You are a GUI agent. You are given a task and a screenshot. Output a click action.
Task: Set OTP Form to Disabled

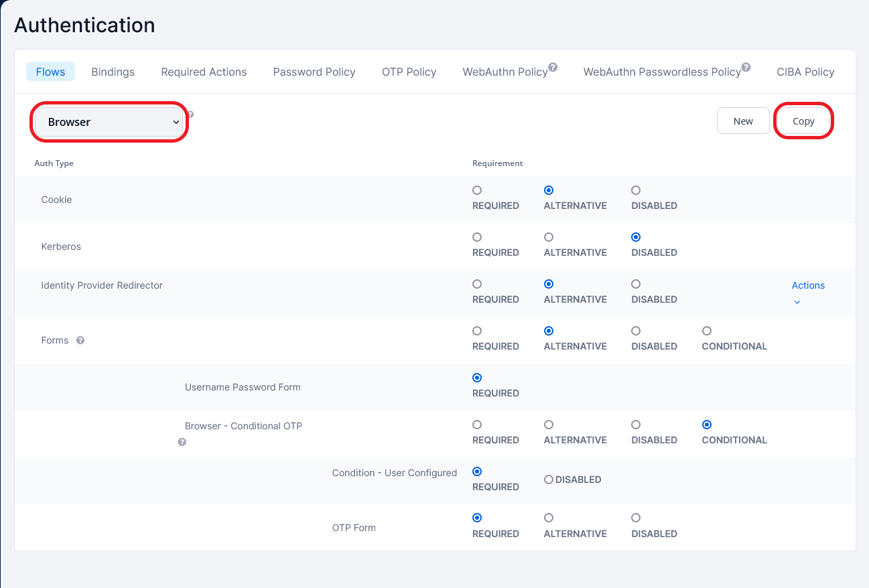pyautogui.click(x=635, y=518)
